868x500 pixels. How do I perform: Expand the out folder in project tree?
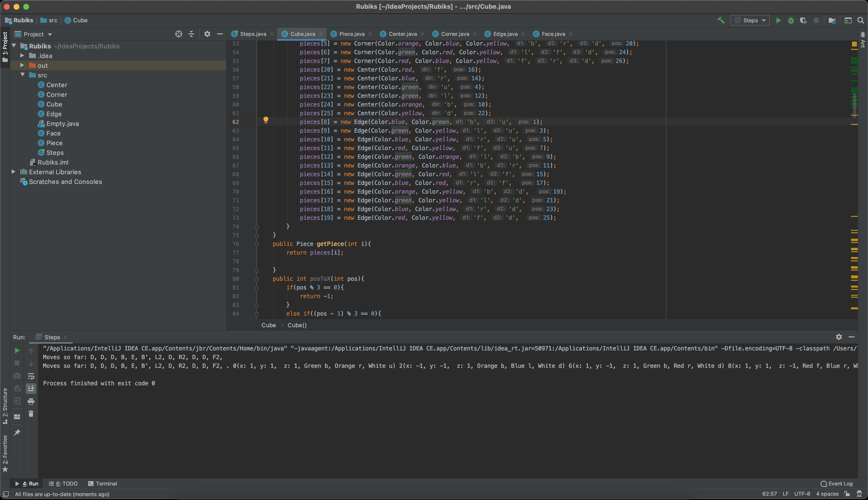[x=22, y=65]
